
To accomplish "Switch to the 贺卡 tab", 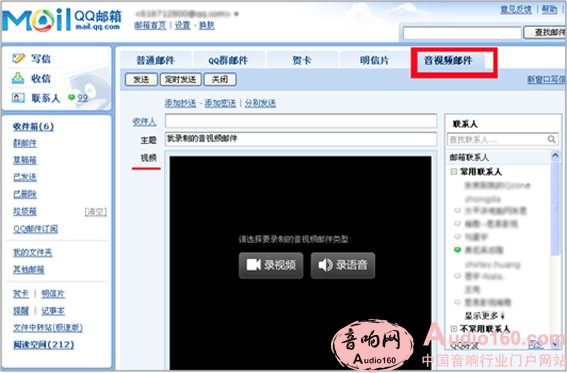I will (302, 60).
